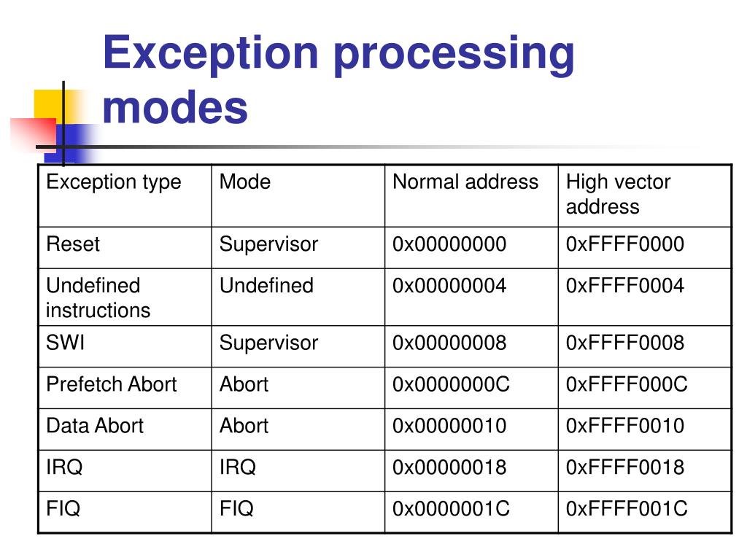Click the 'Undefined instructions' cell
The height and width of the screenshot is (560, 747).
coord(125,297)
